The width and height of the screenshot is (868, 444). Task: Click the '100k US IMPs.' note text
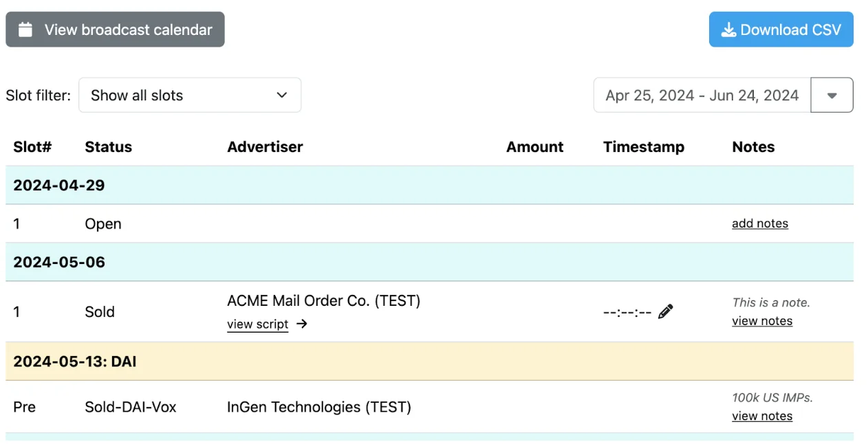tap(772, 397)
